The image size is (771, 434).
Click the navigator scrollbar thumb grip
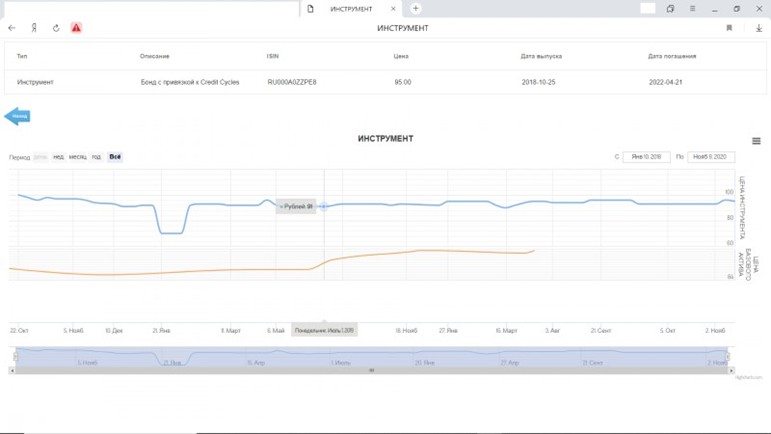coord(372,371)
